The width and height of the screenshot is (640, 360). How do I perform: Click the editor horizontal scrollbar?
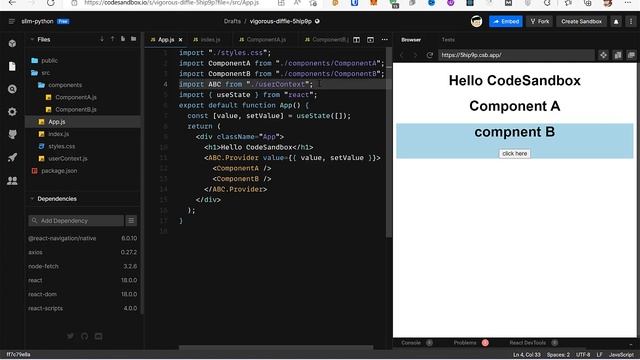click(276, 347)
